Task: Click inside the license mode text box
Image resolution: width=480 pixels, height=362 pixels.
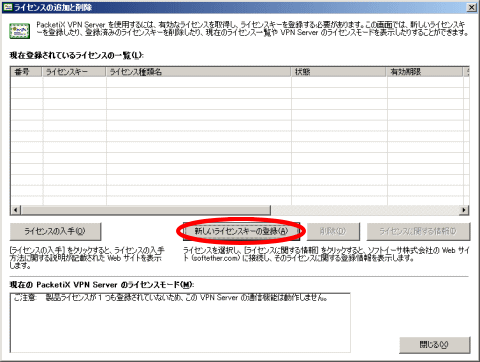Action: [x=180, y=323]
